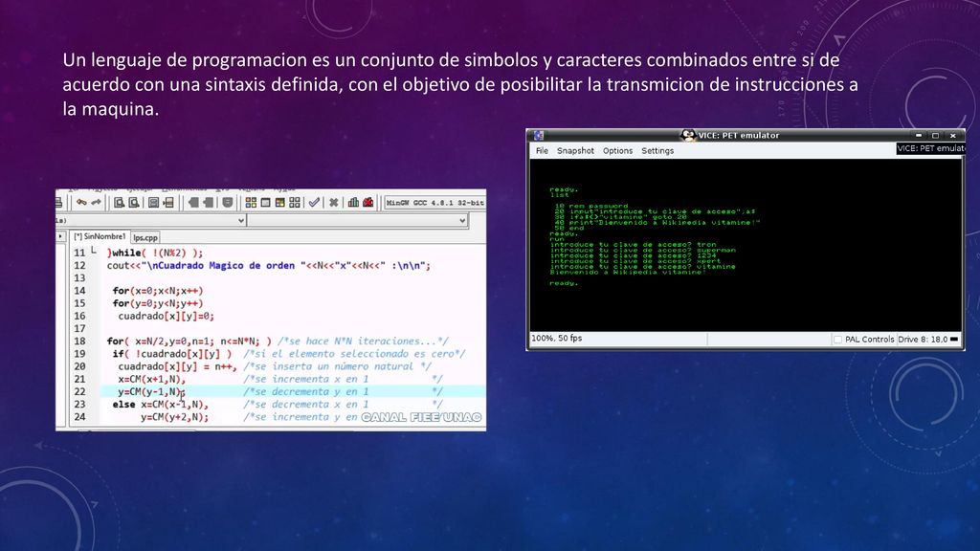
Task: Click the tab scroll arrow left of SinNombre1
Action: coord(60,237)
